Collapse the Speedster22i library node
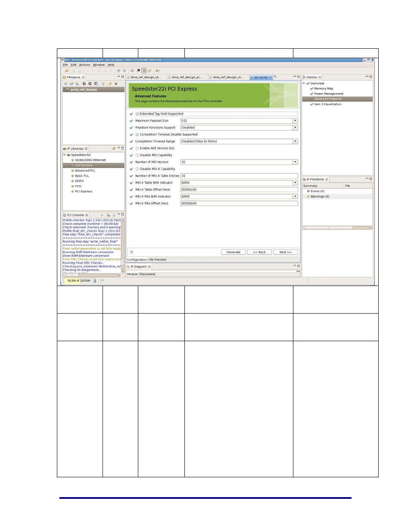The height and width of the screenshot is (532, 411). [x=65, y=155]
